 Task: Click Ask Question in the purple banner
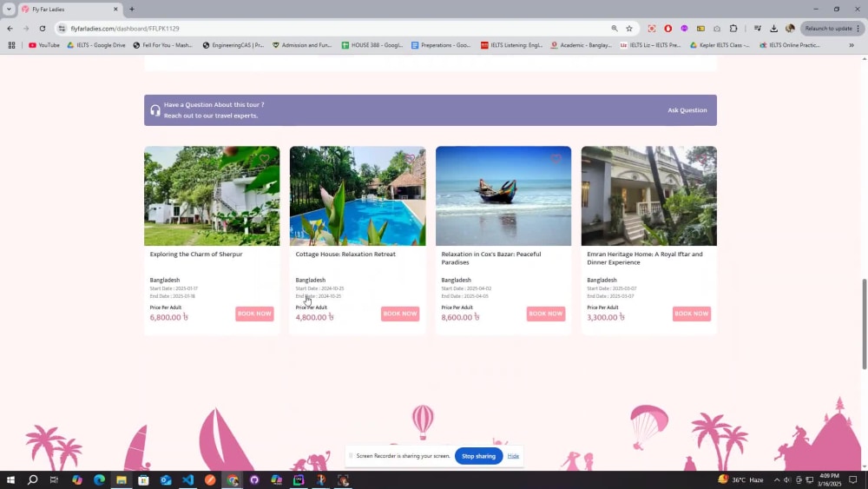point(687,110)
